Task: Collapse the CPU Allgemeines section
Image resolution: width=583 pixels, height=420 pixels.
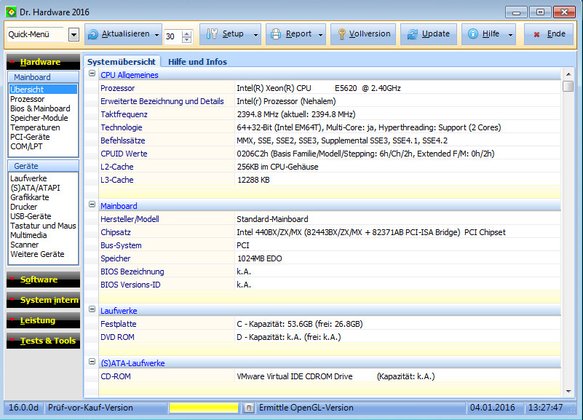Action: (x=92, y=74)
